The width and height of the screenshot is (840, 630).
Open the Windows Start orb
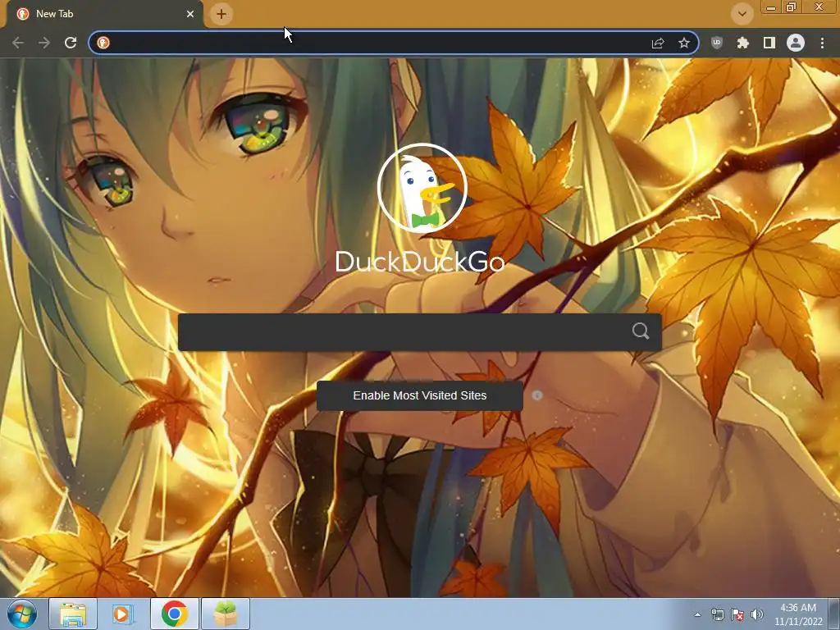tap(21, 614)
